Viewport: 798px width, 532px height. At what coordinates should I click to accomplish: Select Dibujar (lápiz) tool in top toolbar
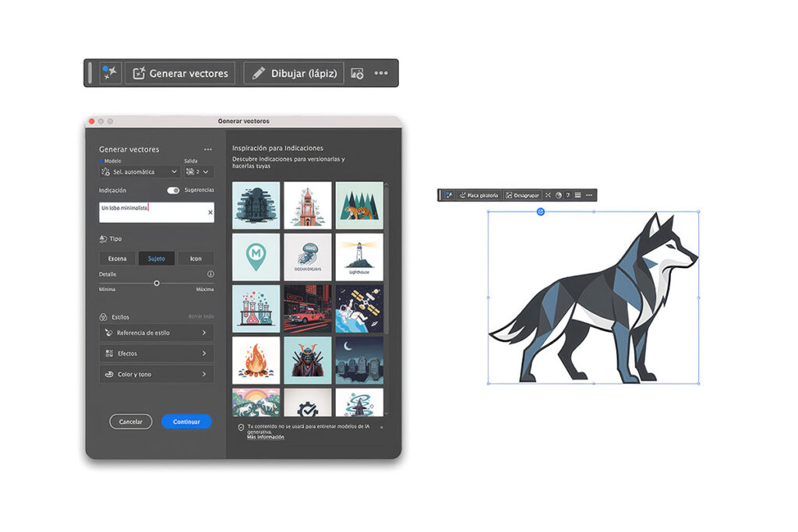(x=294, y=73)
